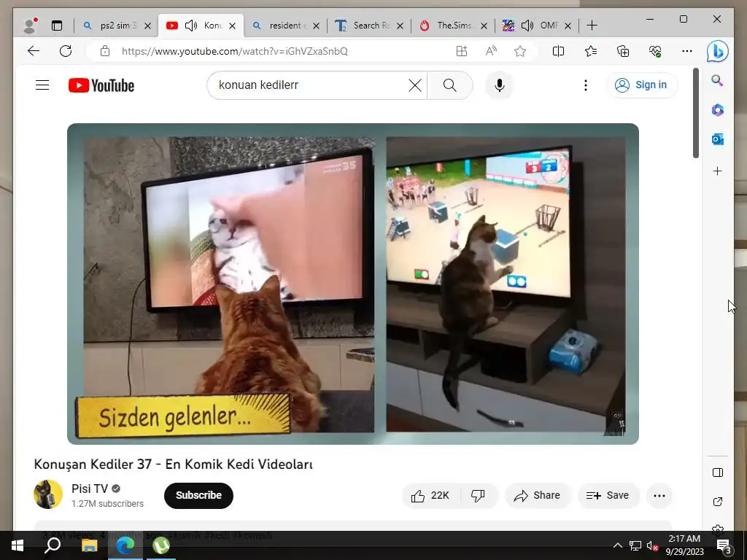
Task: Share this video
Action: click(x=537, y=495)
